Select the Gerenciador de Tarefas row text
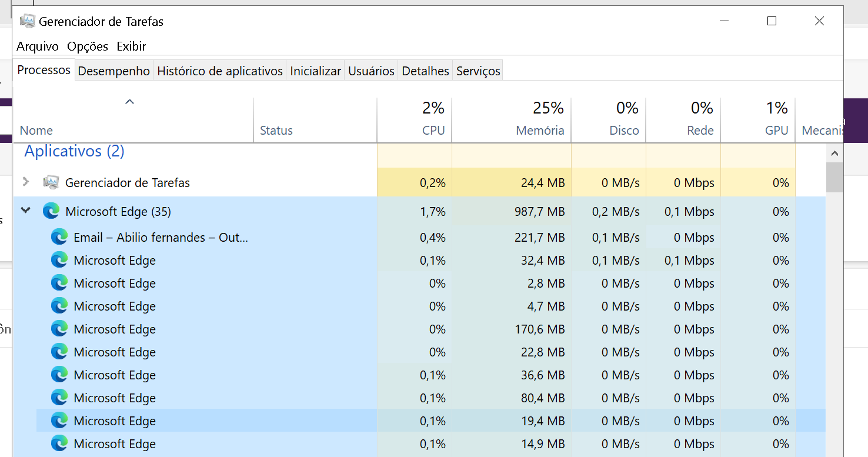 pyautogui.click(x=128, y=183)
